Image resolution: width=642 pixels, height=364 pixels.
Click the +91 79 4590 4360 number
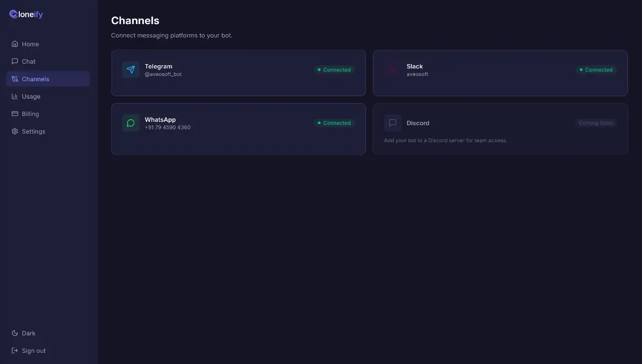pyautogui.click(x=167, y=128)
